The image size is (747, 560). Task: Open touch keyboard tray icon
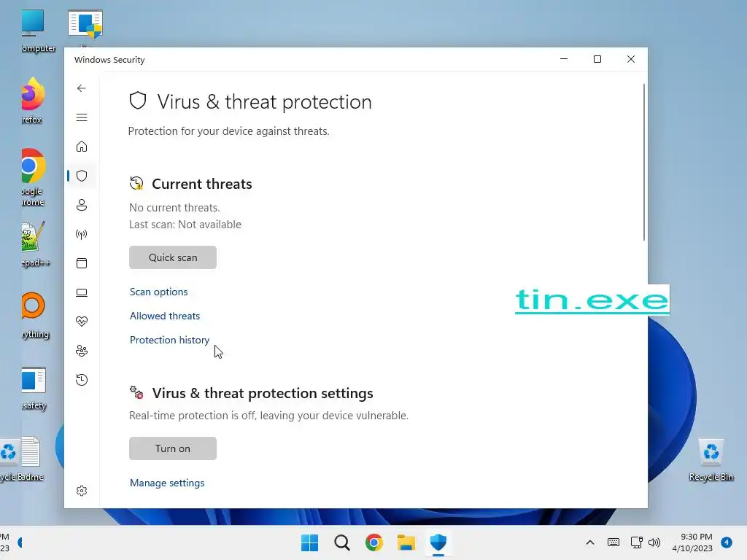614,542
